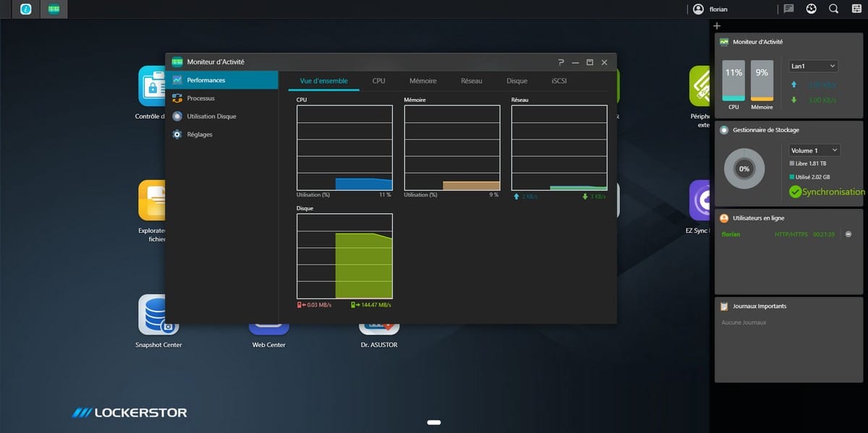
Task: Click the 11% CPU gauge in widget
Action: click(x=733, y=80)
